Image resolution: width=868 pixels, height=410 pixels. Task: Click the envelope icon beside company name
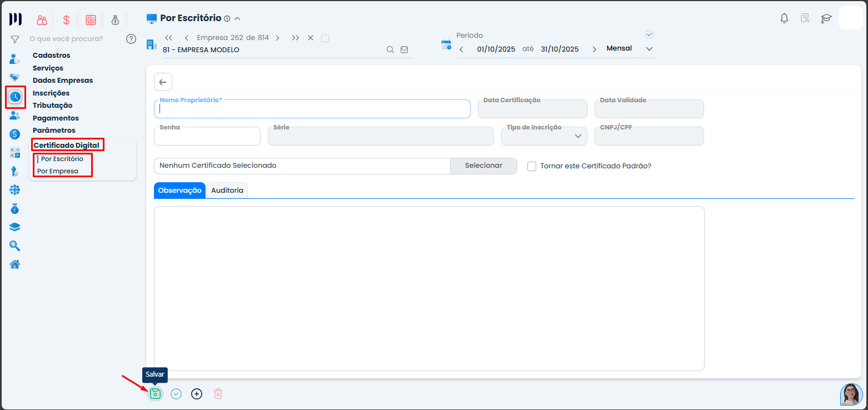click(404, 49)
